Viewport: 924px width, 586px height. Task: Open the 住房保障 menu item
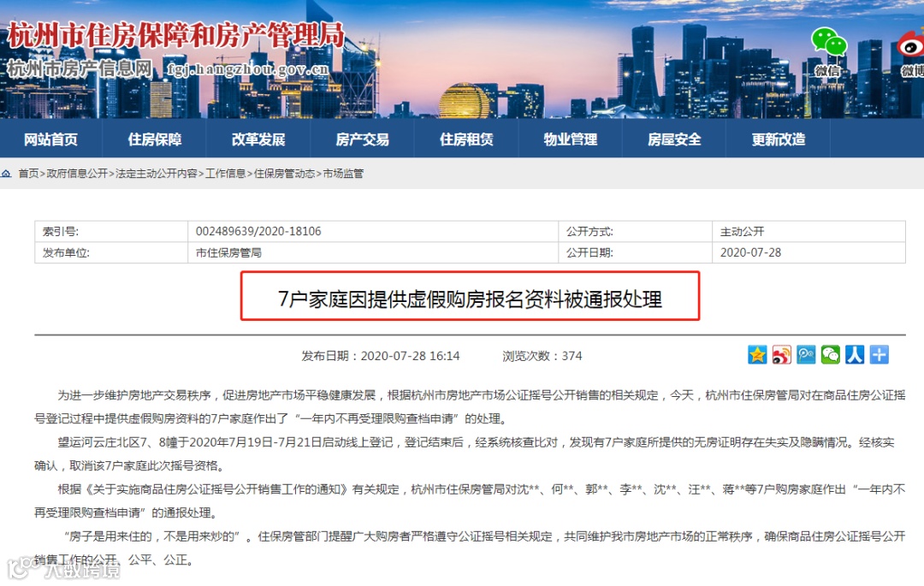coord(154,139)
